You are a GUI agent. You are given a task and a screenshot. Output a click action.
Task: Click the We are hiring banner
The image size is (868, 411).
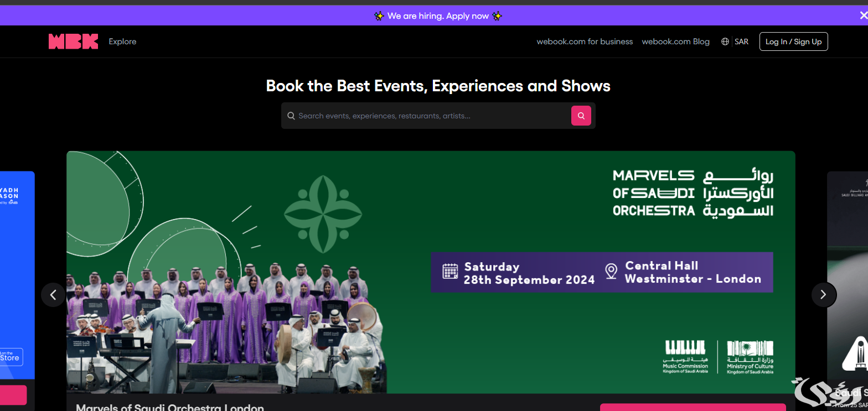point(438,16)
